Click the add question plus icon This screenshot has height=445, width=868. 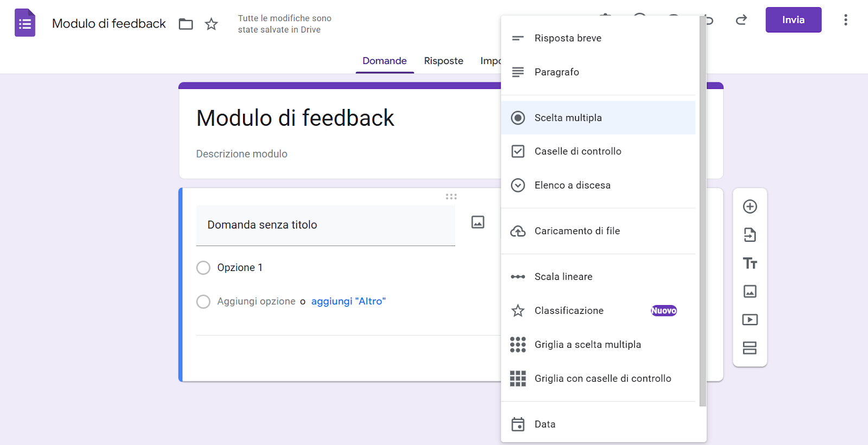click(x=750, y=207)
